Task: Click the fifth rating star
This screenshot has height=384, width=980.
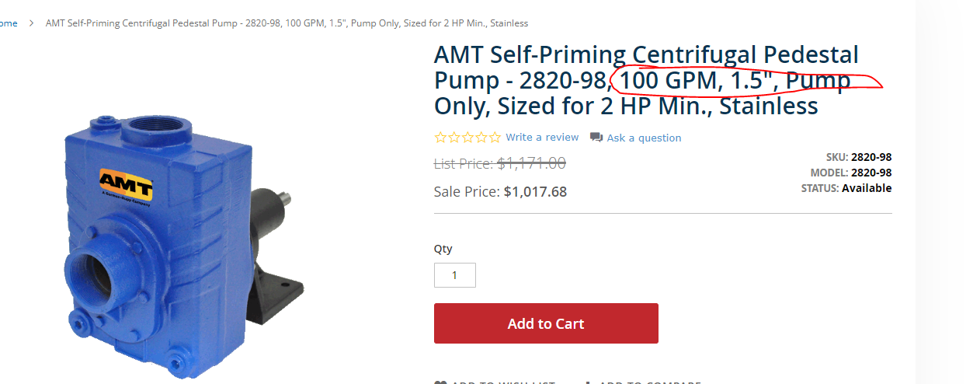Action: [495, 138]
